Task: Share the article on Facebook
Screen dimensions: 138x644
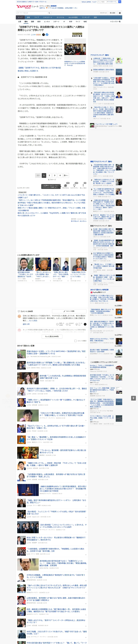Action: click(x=47, y=35)
